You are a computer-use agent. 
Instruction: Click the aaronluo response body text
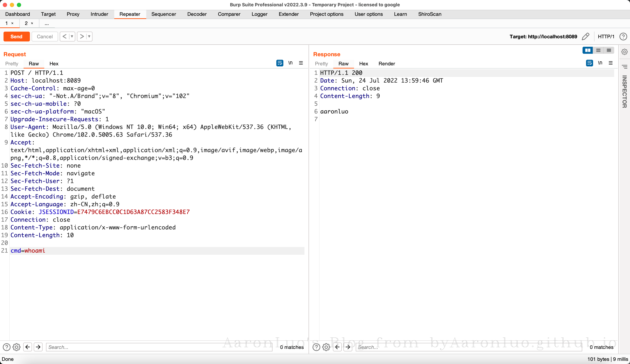[x=334, y=112]
